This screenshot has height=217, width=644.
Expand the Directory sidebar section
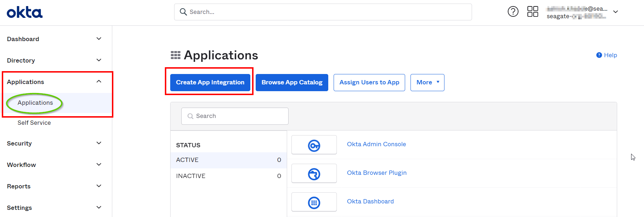pos(99,60)
